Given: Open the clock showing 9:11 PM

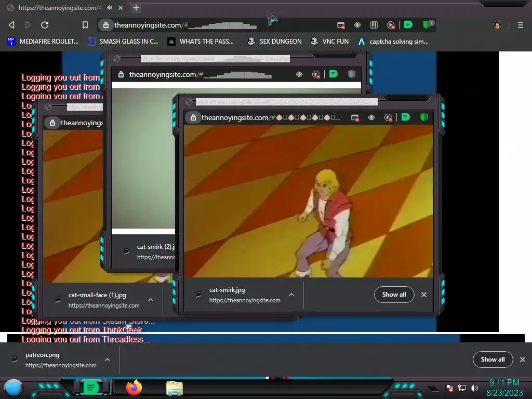Looking at the screenshot, I should [504, 388].
